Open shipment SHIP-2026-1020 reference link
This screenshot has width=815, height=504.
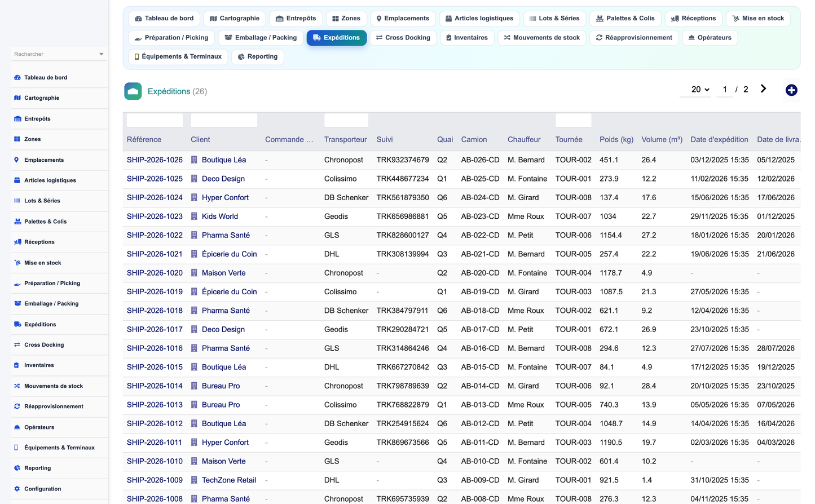(155, 273)
